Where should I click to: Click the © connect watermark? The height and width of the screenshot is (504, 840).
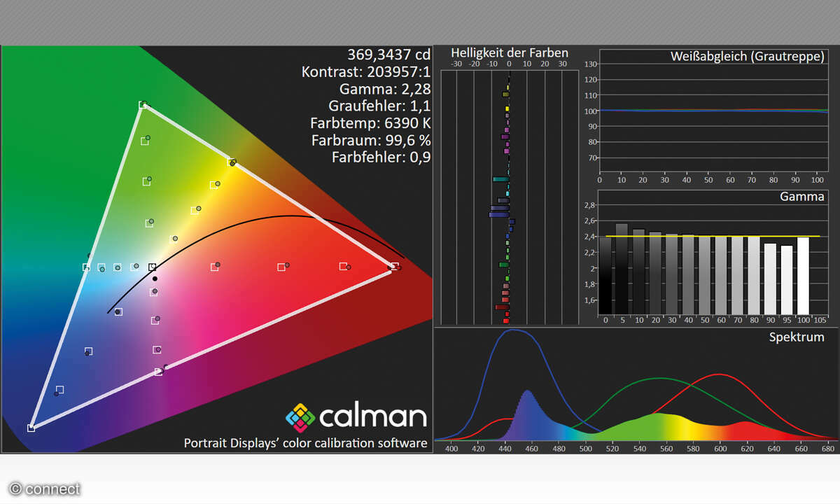click(x=45, y=489)
